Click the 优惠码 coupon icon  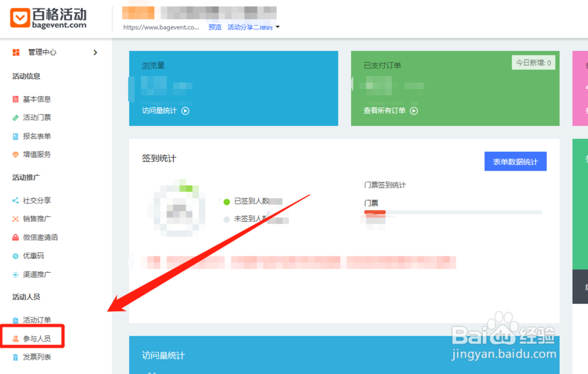[x=15, y=256]
